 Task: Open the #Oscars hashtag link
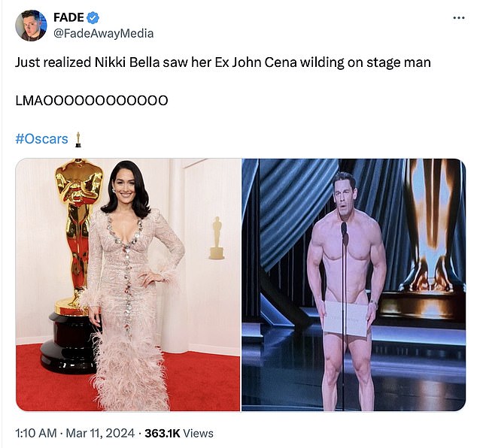(41, 139)
